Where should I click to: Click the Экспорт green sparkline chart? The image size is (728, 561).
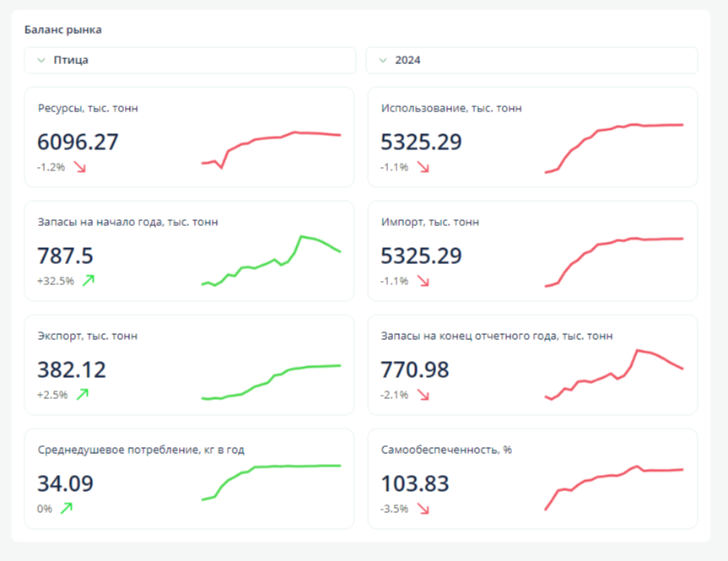point(272,381)
